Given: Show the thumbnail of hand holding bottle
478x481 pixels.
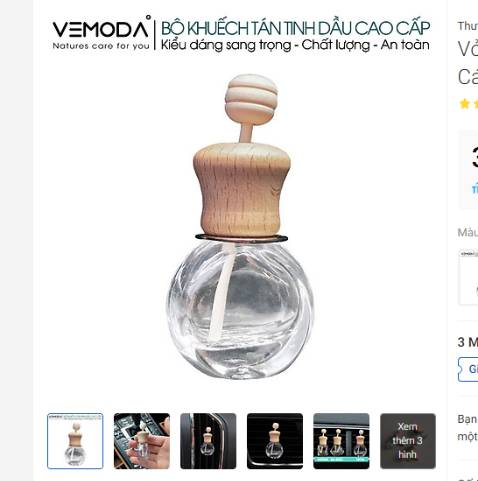Looking at the screenshot, I should pyautogui.click(x=142, y=441).
